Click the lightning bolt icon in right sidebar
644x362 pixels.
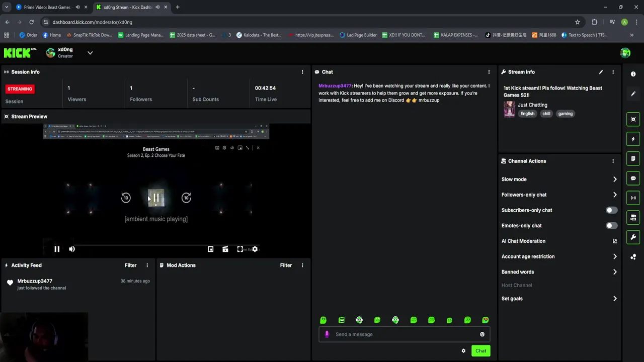pyautogui.click(x=633, y=139)
